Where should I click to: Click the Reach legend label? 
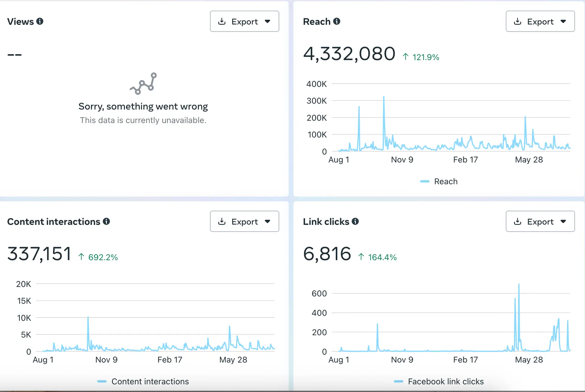[x=446, y=181]
